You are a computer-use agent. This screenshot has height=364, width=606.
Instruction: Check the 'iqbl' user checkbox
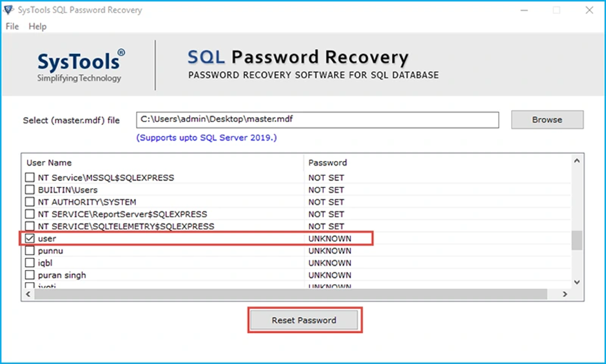click(30, 263)
